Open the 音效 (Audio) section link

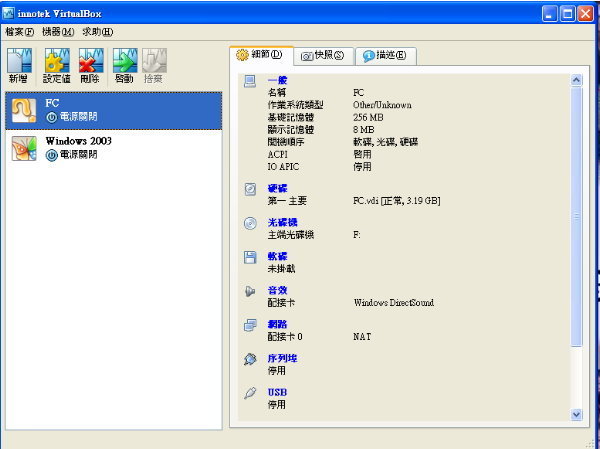pyautogui.click(x=277, y=290)
